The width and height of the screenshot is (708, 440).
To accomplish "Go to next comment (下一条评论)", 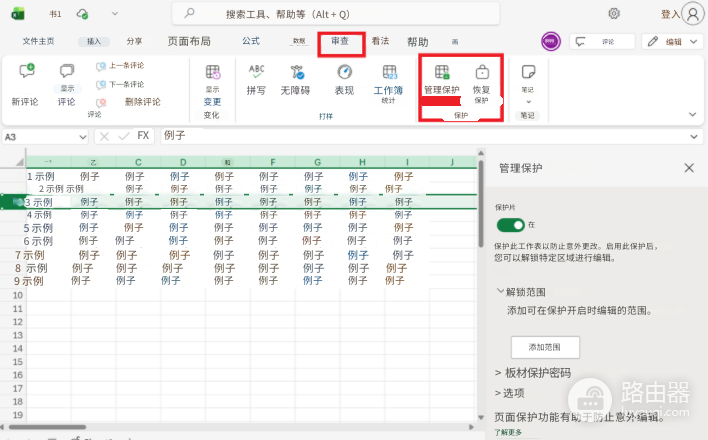I will coord(120,84).
